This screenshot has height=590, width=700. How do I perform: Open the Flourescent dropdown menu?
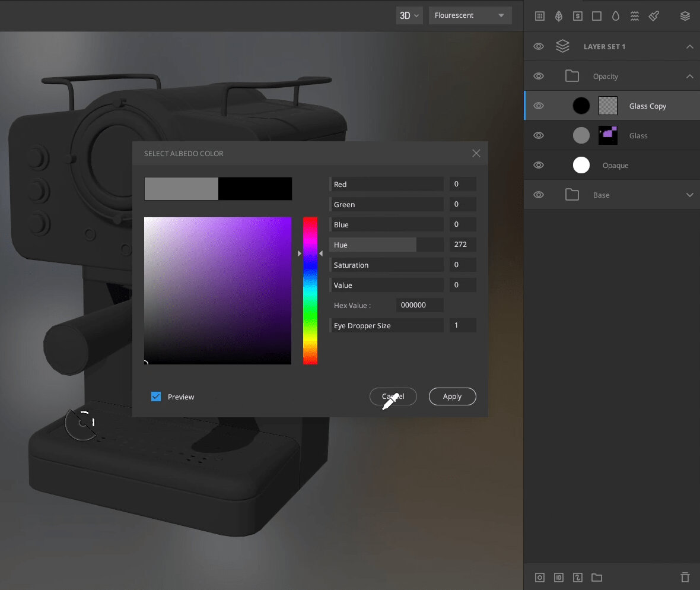(x=470, y=15)
